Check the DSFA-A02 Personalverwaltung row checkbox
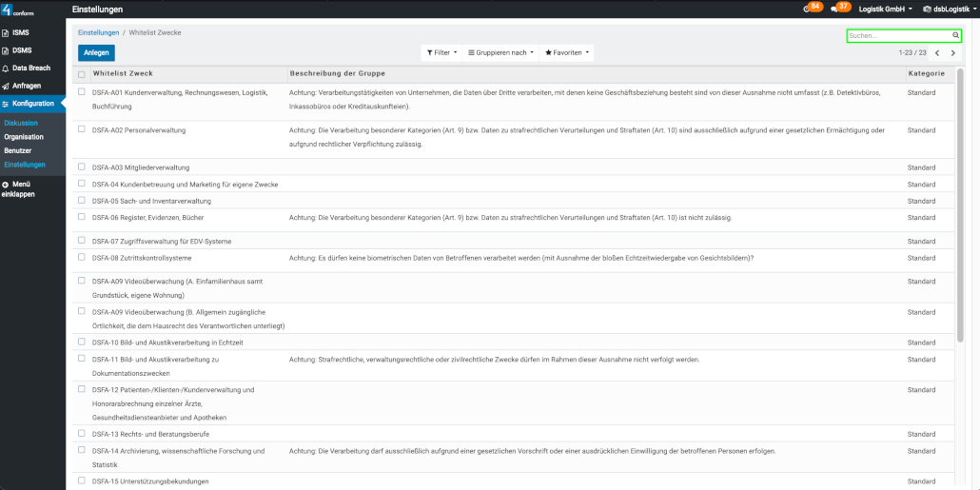 pos(82,128)
